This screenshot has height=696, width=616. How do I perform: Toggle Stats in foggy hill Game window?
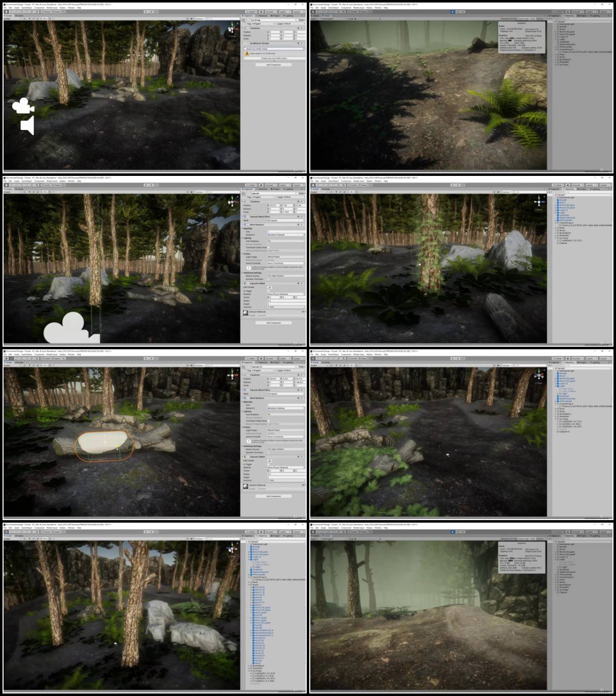click(x=533, y=538)
